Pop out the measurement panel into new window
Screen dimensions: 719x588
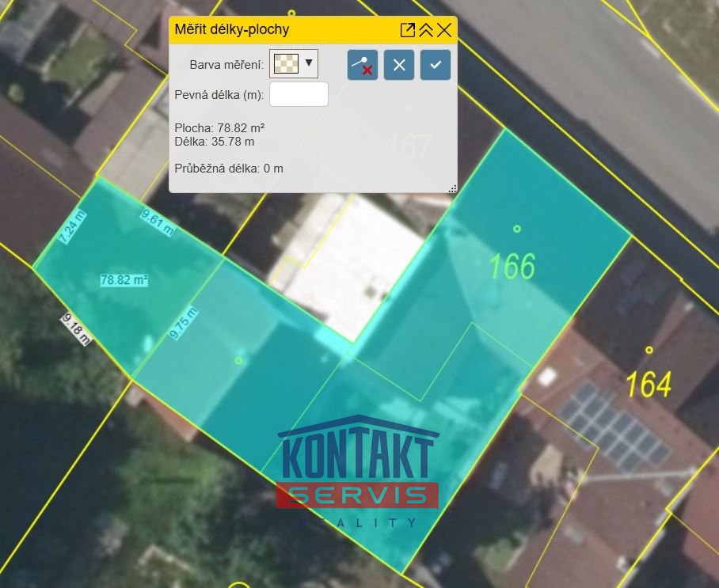pyautogui.click(x=408, y=30)
